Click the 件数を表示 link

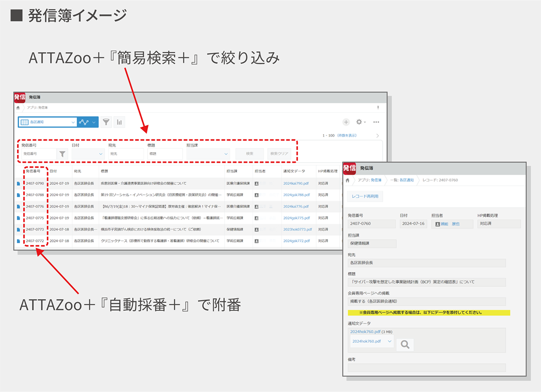pos(347,135)
